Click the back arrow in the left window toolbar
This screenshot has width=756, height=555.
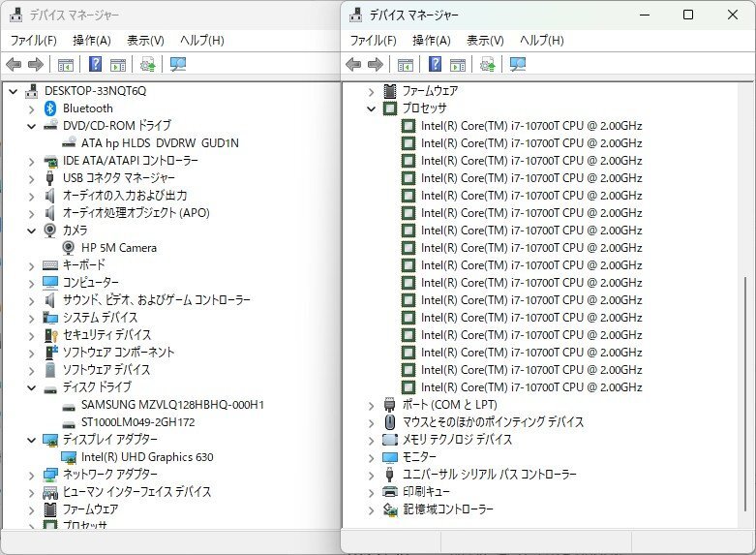point(14,65)
